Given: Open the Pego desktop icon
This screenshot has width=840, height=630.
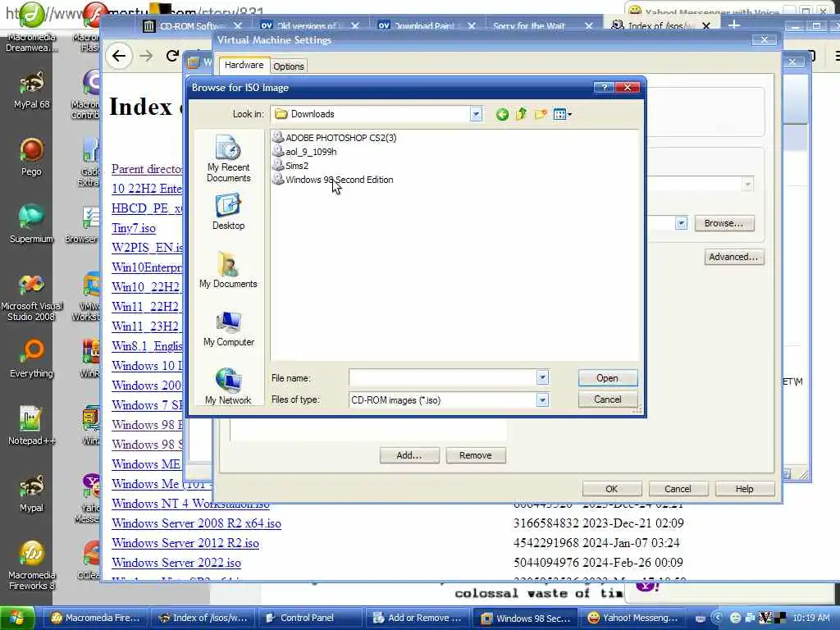Looking at the screenshot, I should pos(32,157).
